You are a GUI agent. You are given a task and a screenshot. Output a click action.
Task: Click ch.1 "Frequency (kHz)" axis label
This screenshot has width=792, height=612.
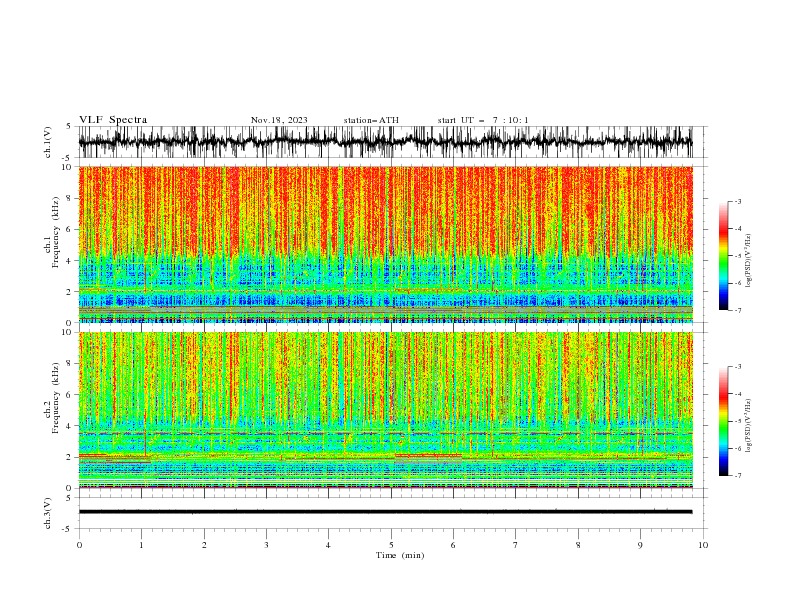pyautogui.click(x=56, y=232)
